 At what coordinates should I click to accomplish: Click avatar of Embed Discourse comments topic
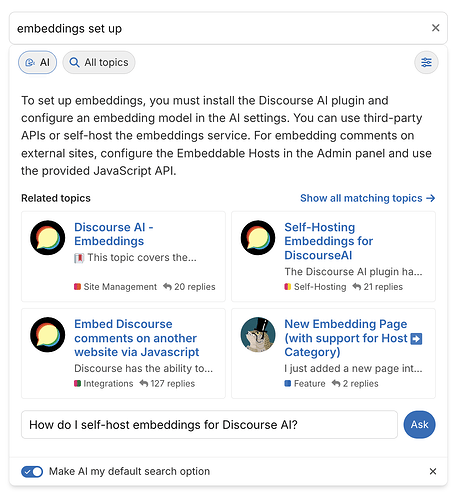click(48, 334)
